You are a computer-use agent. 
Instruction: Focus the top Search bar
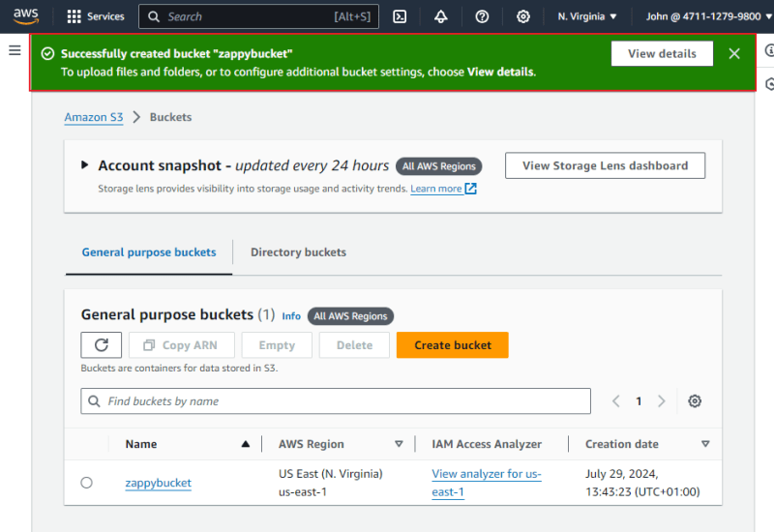click(258, 16)
